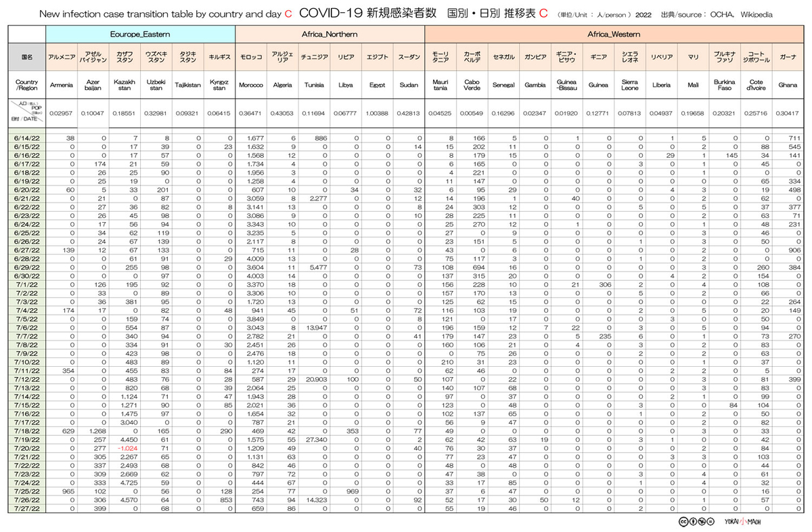The height and width of the screenshot is (532, 812).
Task: Select the 6/14/22 date row label
Action: [26, 137]
